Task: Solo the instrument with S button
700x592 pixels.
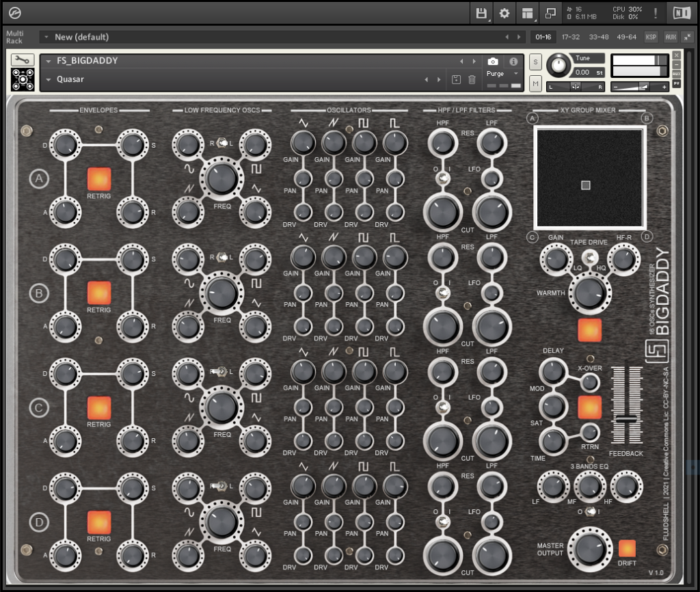Action: click(535, 62)
